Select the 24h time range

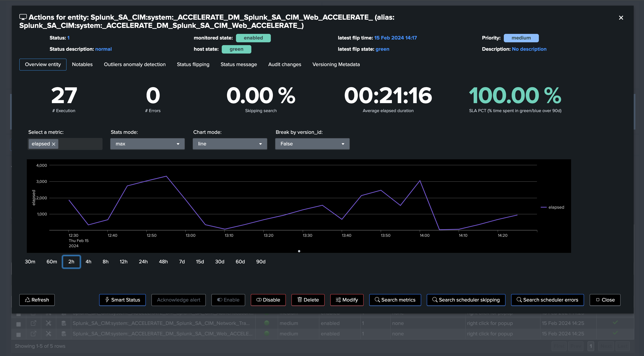(x=143, y=262)
